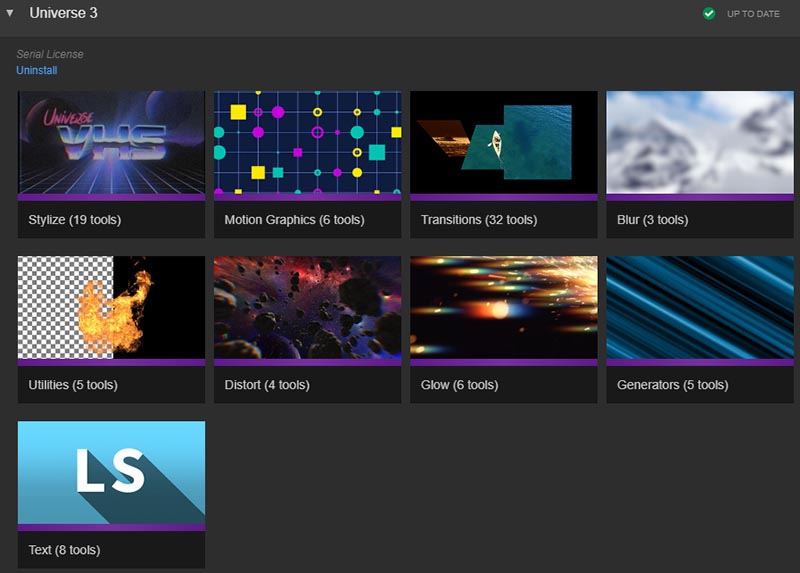Image resolution: width=800 pixels, height=573 pixels.
Task: Select the Motion Graphics (6 tools) label
Action: point(294,220)
